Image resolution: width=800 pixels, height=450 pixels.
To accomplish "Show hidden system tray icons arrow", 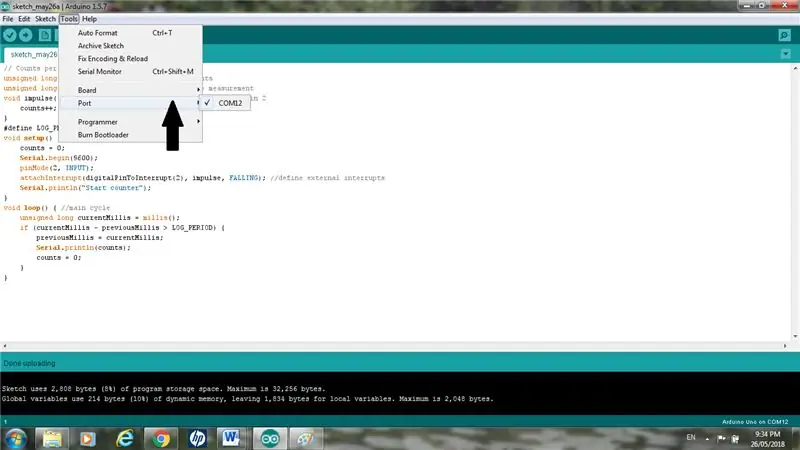I will pyautogui.click(x=707, y=438).
